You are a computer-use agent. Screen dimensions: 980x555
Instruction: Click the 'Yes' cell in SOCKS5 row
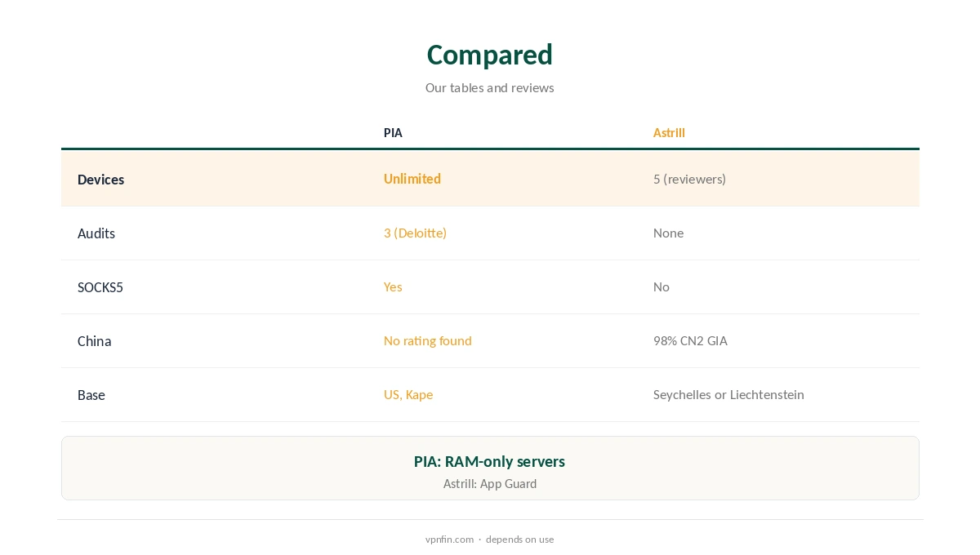(393, 287)
